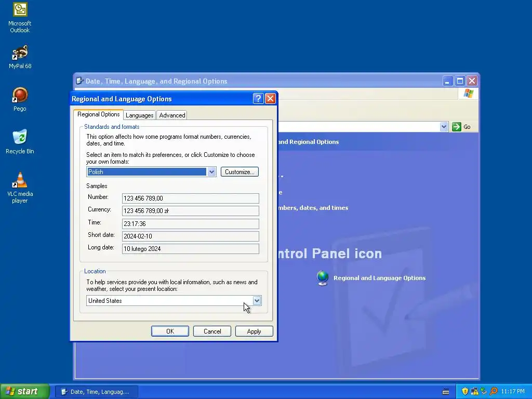Click the Currency sample field
The width and height of the screenshot is (532, 399).
click(x=190, y=211)
